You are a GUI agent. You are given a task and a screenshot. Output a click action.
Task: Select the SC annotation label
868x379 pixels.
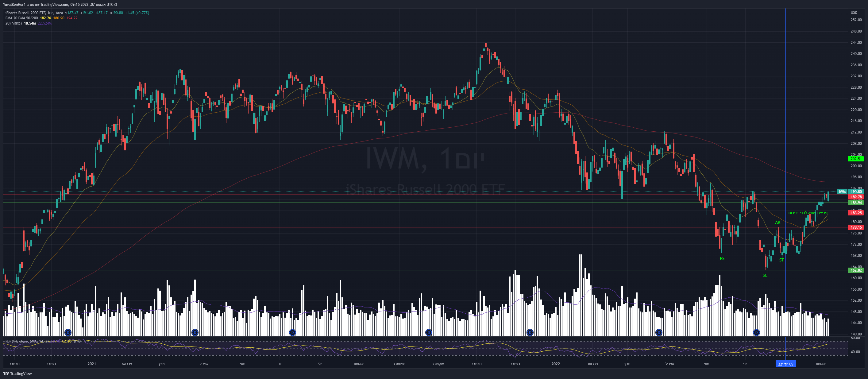pos(765,276)
